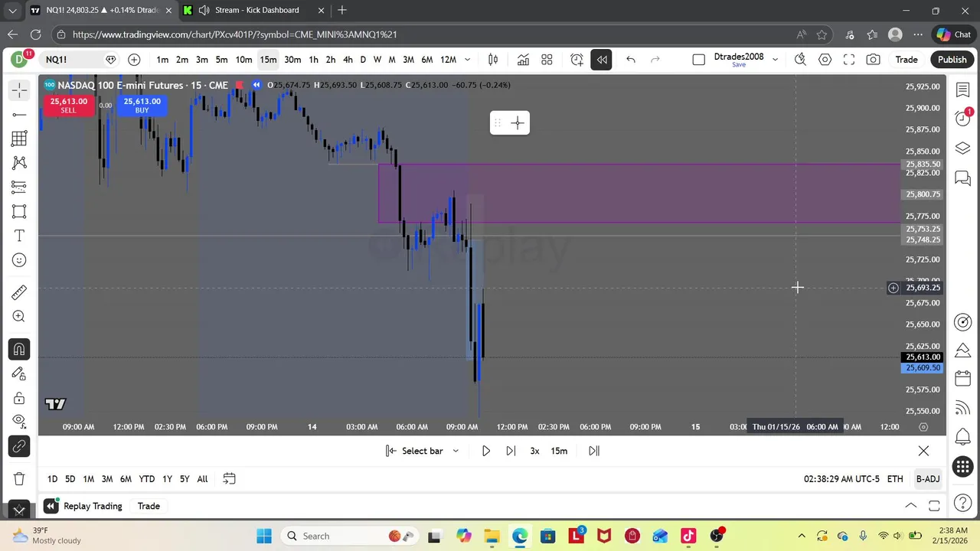This screenshot has height=551, width=980.
Task: Open indicator templates grid
Action: [547, 60]
